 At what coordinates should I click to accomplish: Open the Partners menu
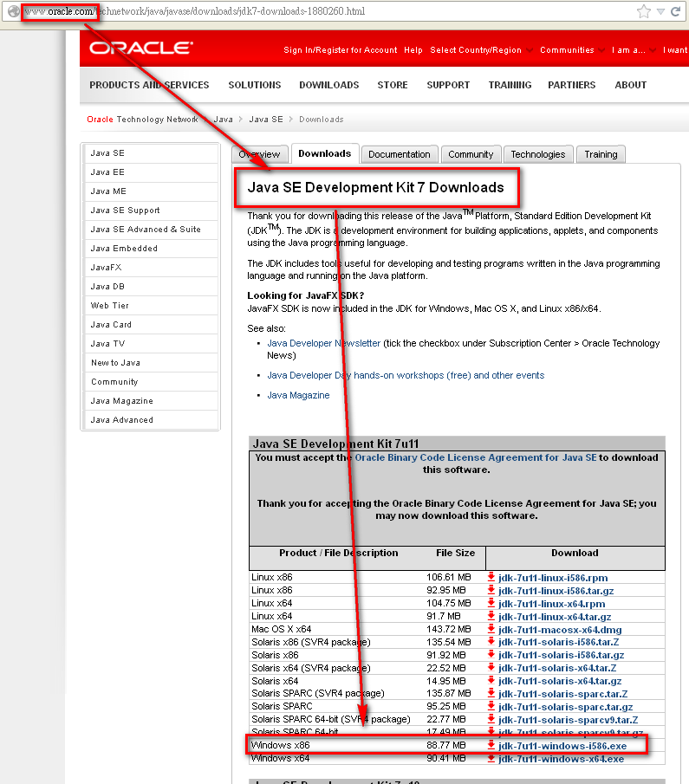coord(572,85)
